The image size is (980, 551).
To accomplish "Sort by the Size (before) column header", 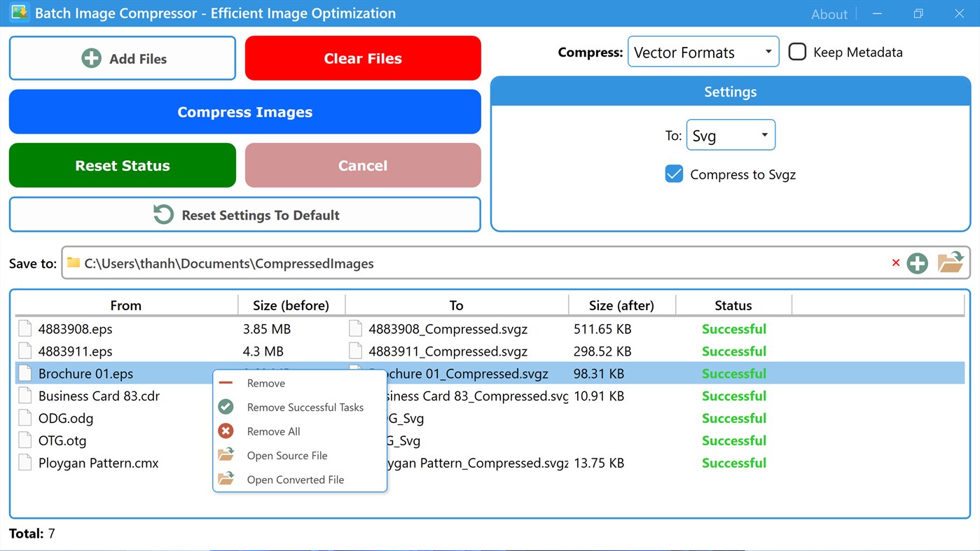I will [291, 305].
